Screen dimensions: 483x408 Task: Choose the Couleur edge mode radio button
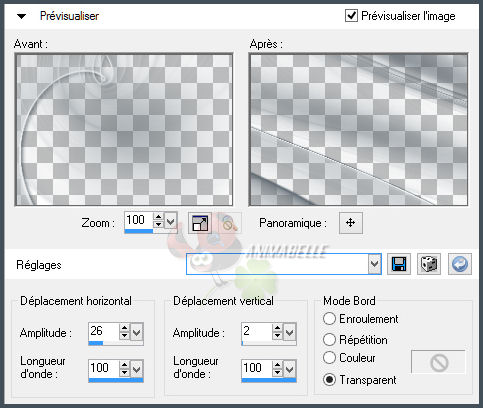click(329, 358)
